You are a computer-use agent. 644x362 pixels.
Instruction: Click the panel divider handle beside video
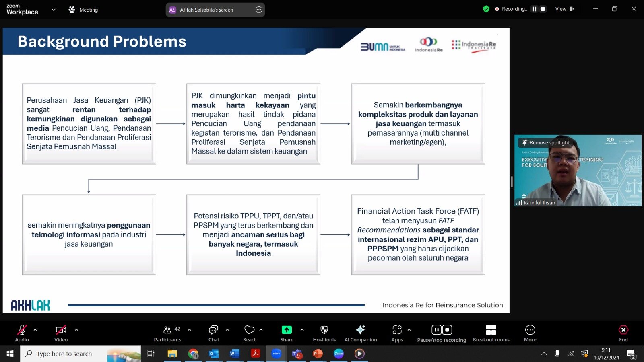(512, 182)
